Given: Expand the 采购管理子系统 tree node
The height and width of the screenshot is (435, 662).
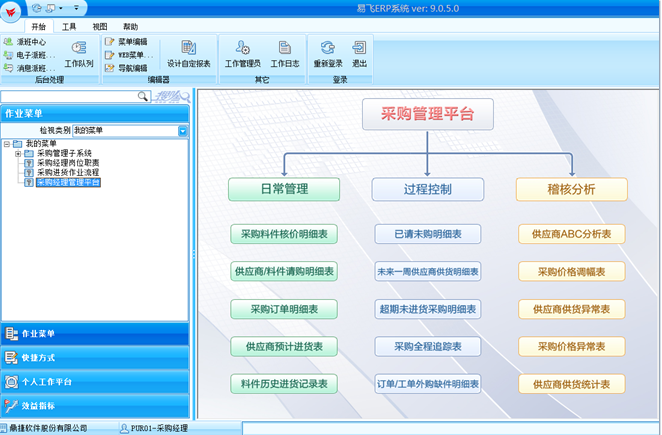Looking at the screenshot, I should pyautogui.click(x=18, y=153).
